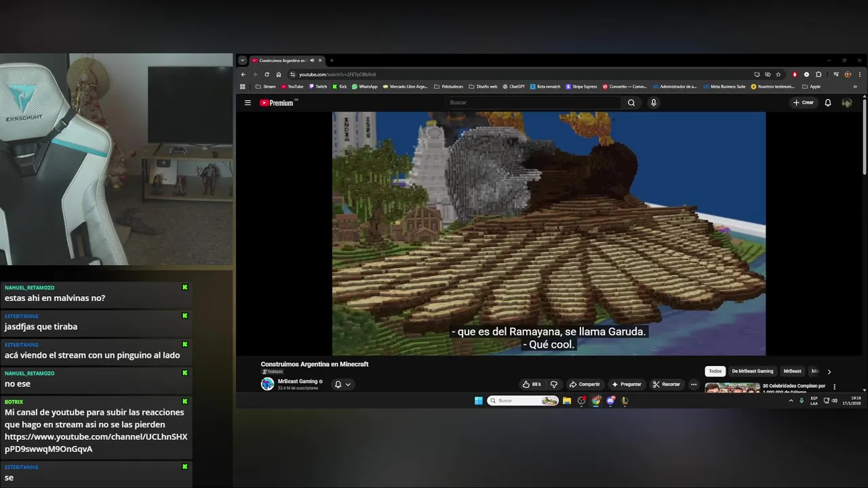Open YouTube notifications bell
This screenshot has height=488, width=868.
(828, 103)
